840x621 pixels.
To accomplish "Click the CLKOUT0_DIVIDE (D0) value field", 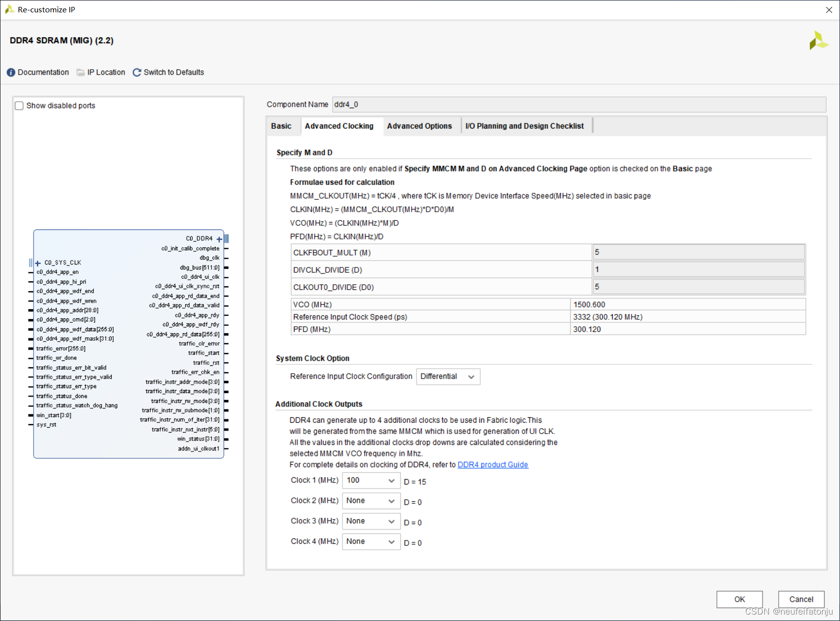I will (x=699, y=287).
